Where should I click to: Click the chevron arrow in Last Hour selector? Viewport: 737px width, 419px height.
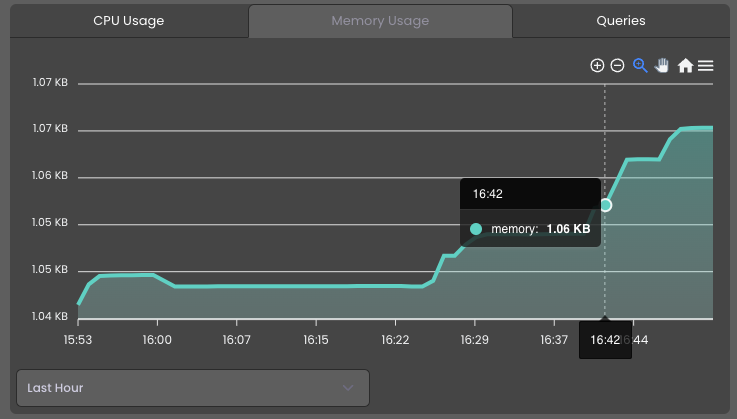pyautogui.click(x=348, y=388)
